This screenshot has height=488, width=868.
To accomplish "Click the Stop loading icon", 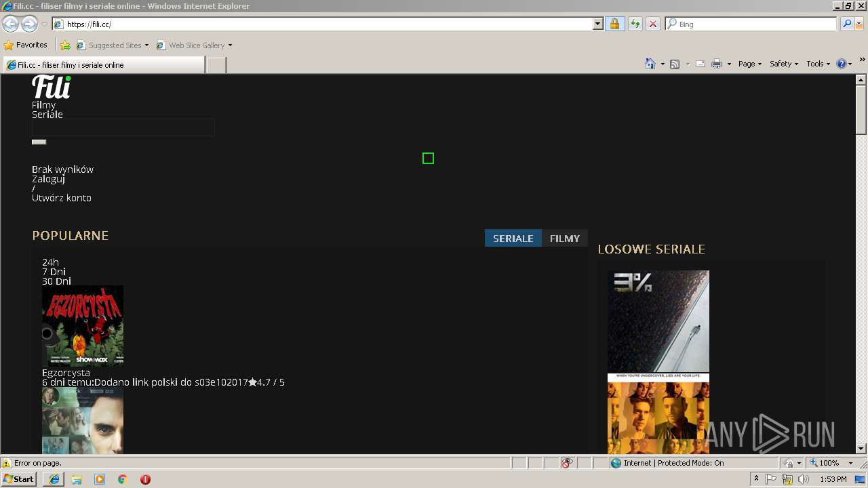I will [652, 24].
